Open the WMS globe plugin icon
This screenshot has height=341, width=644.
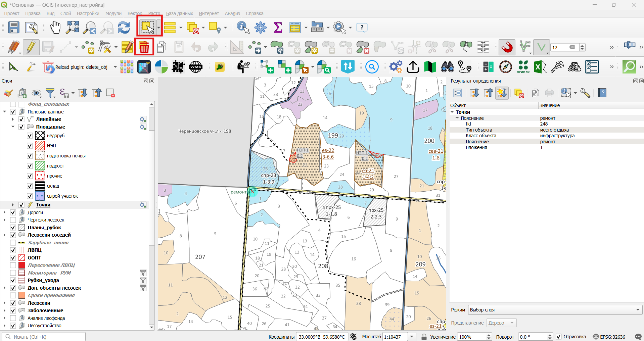(195, 67)
